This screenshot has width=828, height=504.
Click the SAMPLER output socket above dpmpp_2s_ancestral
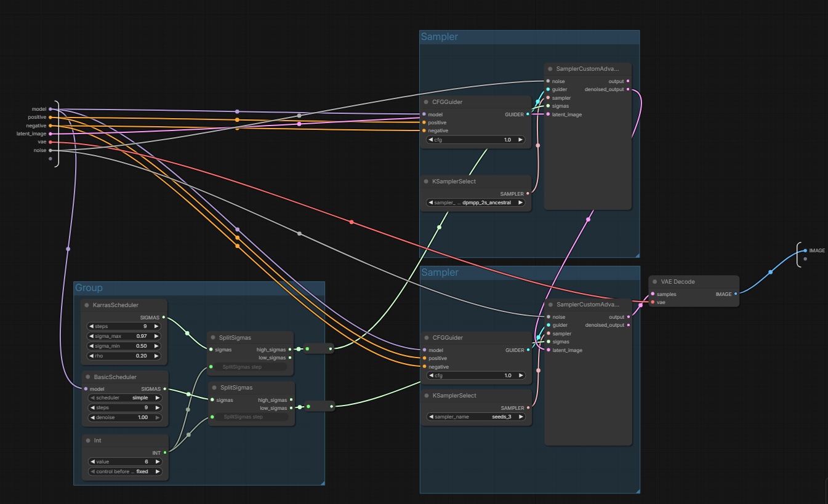tap(528, 193)
